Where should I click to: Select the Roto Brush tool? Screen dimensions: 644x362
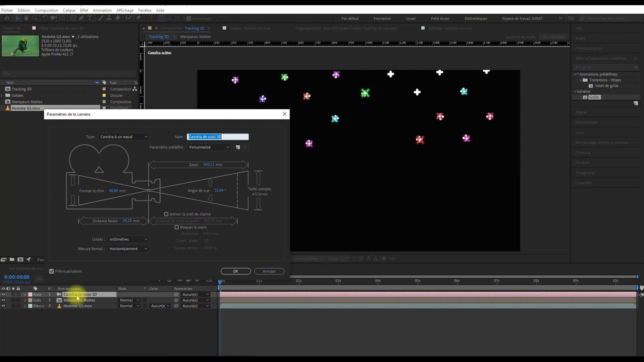tap(128, 18)
